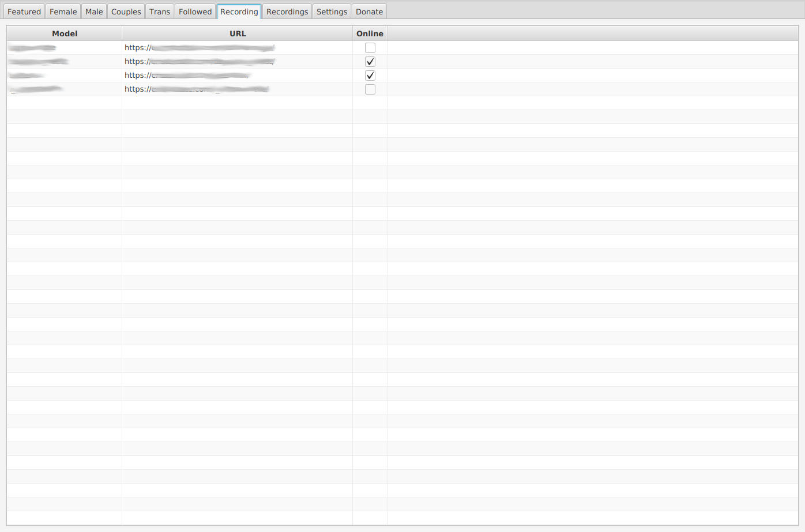805x532 pixels.
Task: Uncheck Online checkbox in third table row
Action: coord(370,76)
